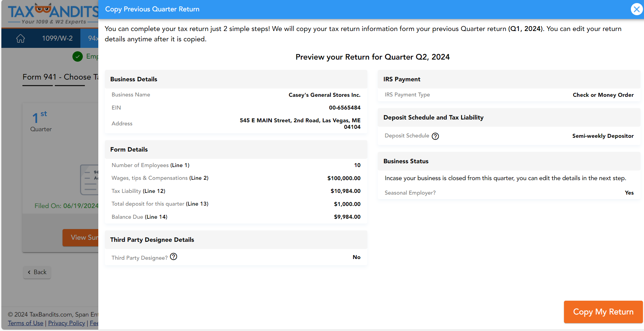Screen dimensions: 644x331
Task: Go to the Home icon in navigation
Action: (x=20, y=38)
